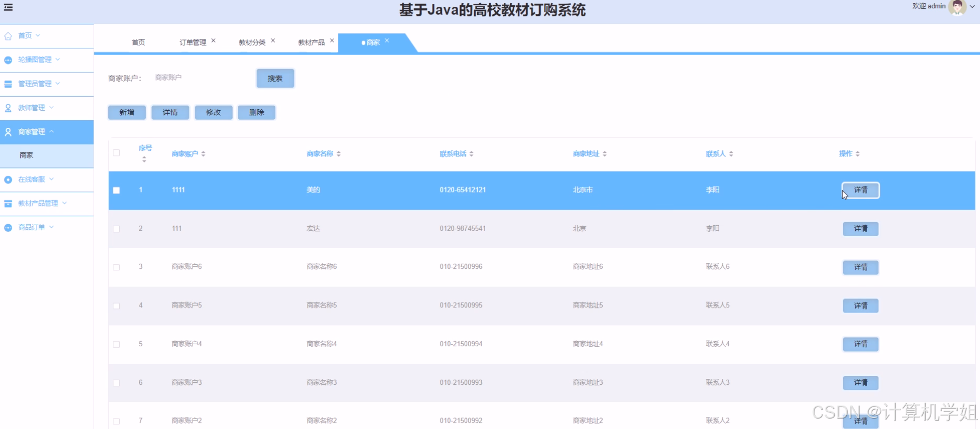Click the 教材产品管理 sidebar icon

coord(8,203)
